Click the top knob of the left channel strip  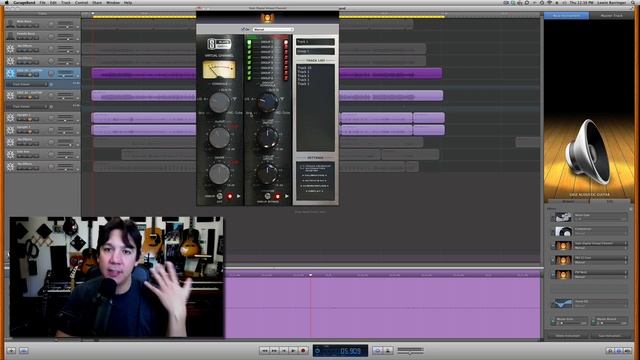[x=220, y=102]
